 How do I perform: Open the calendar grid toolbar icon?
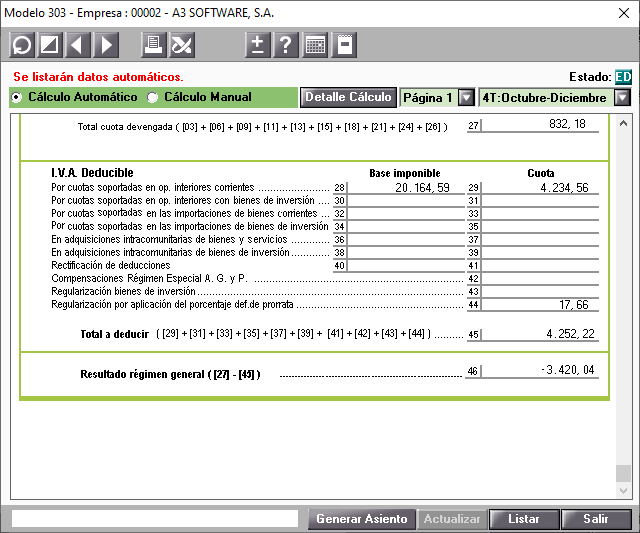coord(315,44)
